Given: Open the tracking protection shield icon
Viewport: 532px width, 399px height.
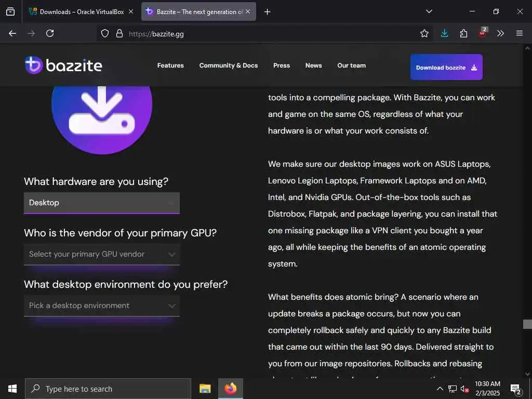Looking at the screenshot, I should (x=105, y=33).
